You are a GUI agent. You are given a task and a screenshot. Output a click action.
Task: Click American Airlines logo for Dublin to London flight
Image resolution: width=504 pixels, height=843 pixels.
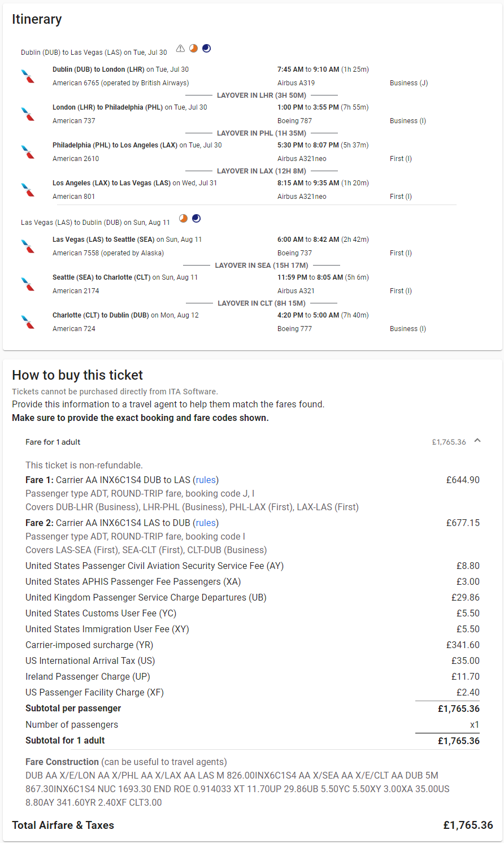tap(28, 76)
